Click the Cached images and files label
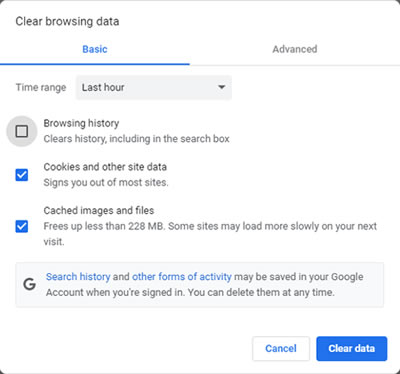Image resolution: width=400 pixels, height=374 pixels. [x=99, y=210]
